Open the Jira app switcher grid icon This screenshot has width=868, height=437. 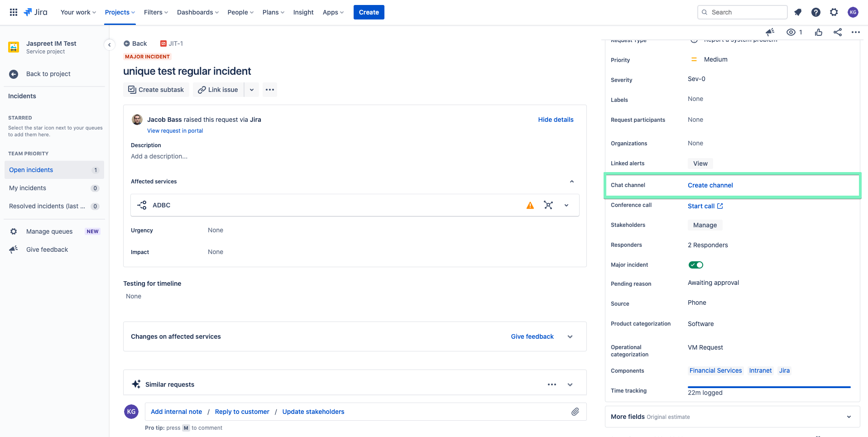[13, 12]
